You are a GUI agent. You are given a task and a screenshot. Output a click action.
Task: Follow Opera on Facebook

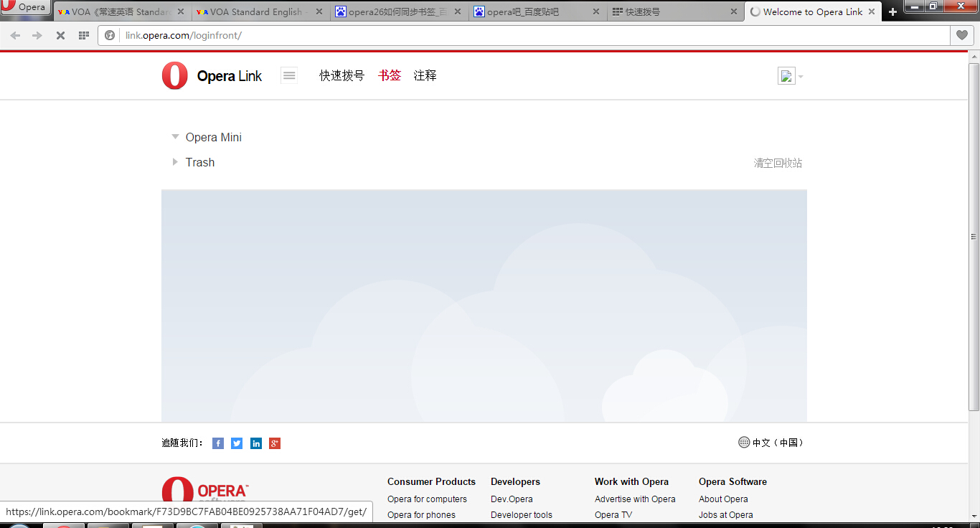coord(218,443)
